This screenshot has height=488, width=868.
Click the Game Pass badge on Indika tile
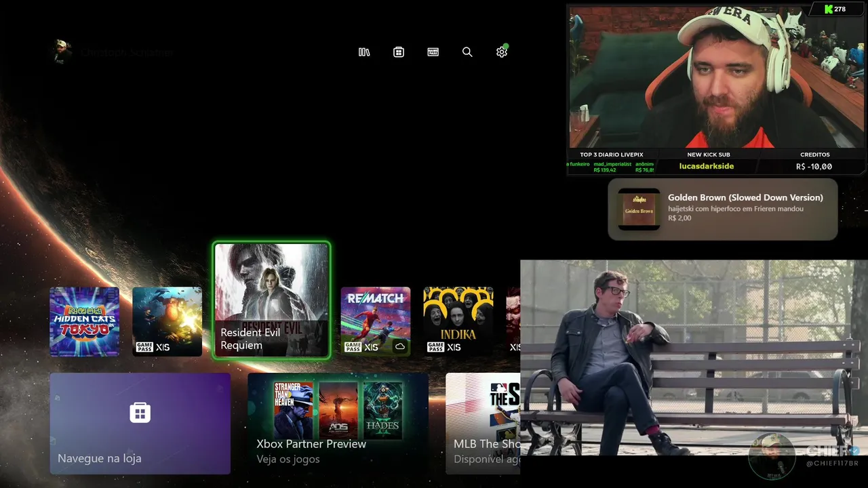click(x=435, y=347)
